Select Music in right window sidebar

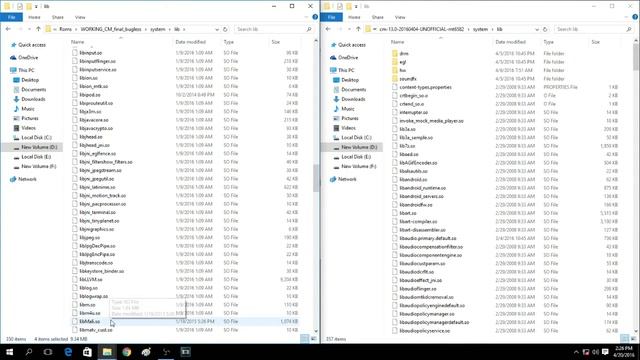(348, 109)
